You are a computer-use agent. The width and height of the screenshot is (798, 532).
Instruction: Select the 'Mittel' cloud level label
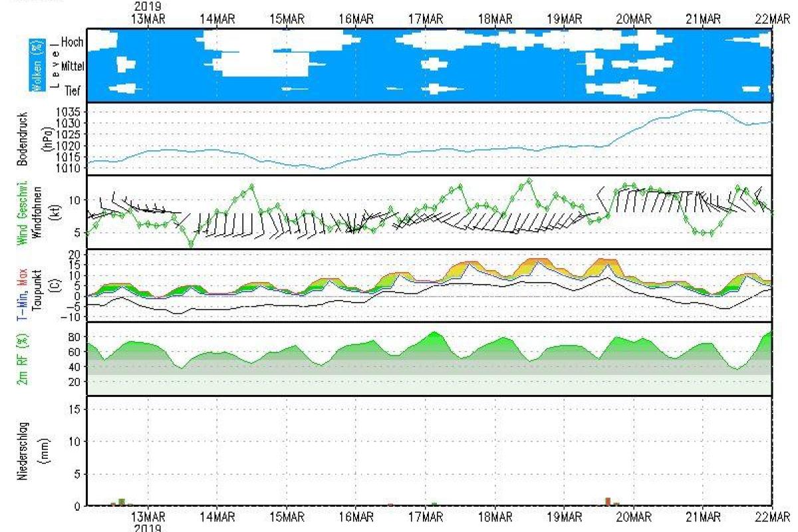(72, 66)
